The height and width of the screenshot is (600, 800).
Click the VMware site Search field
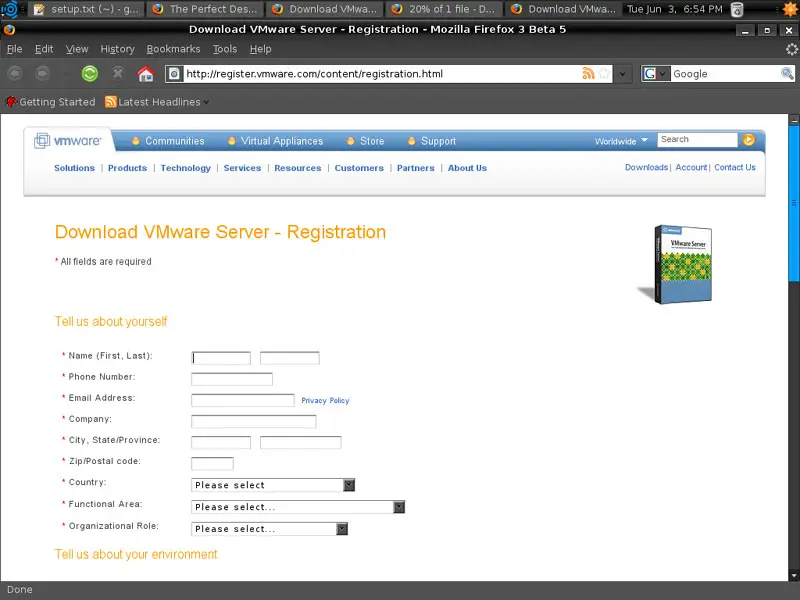coord(697,139)
